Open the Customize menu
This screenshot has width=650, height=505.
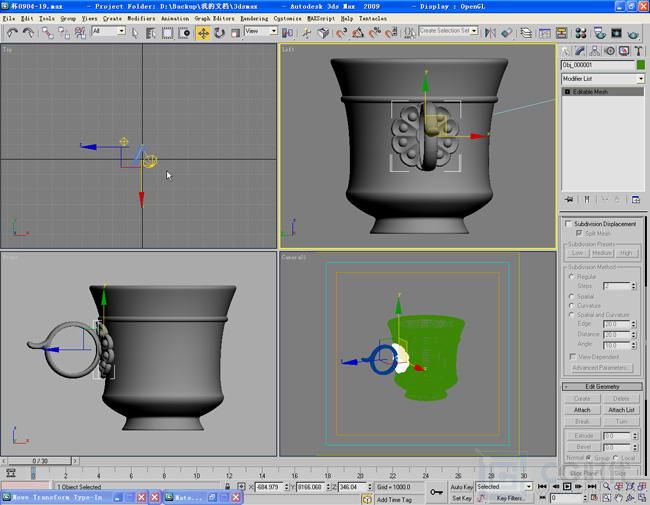point(287,19)
